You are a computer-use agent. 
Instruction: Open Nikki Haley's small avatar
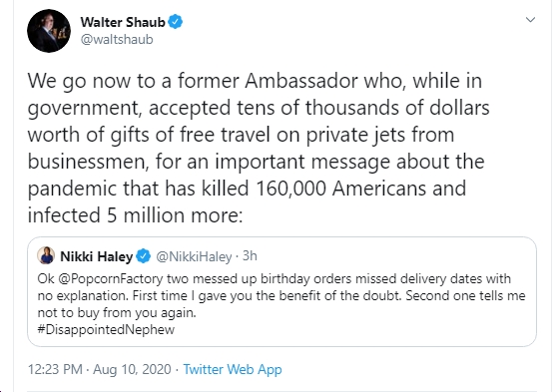click(x=46, y=255)
